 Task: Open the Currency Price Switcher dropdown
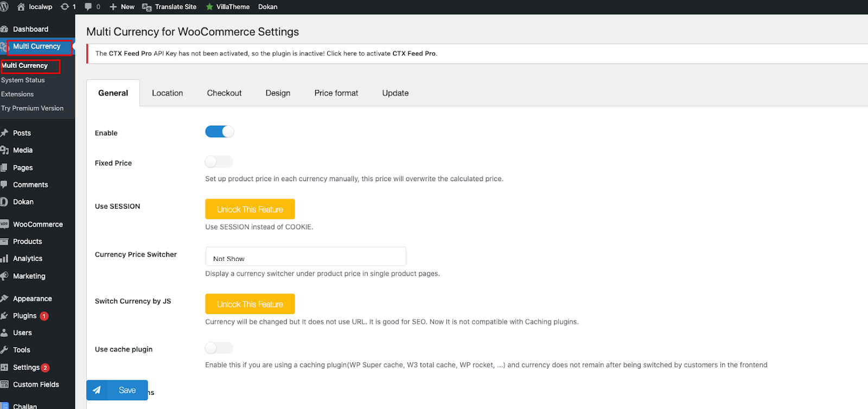pos(305,257)
